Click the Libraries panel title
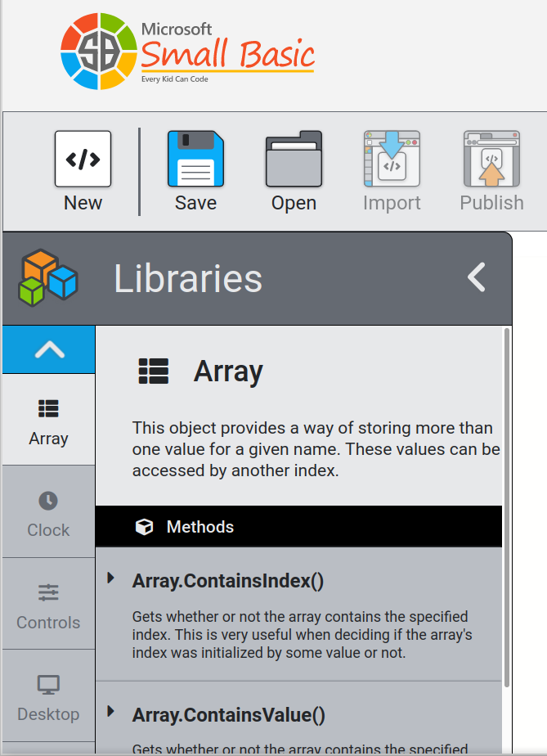 click(188, 279)
